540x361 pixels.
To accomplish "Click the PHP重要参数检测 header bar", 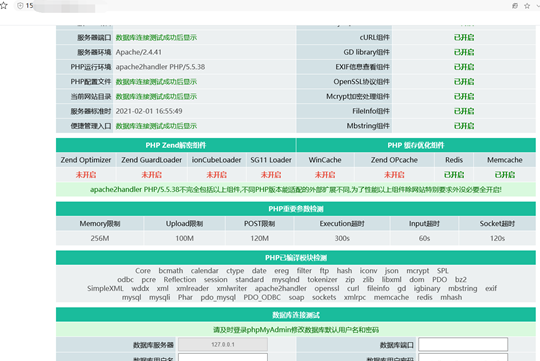I will [x=296, y=209].
